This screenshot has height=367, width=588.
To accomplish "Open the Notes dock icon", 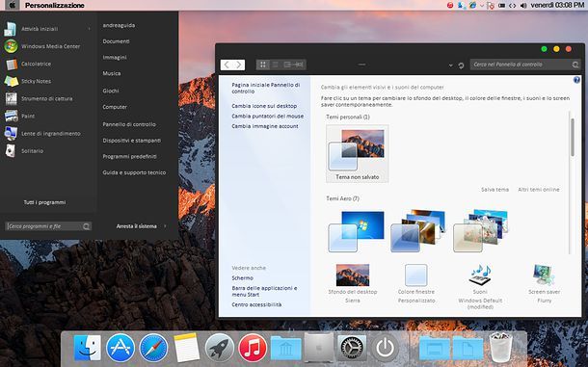I will point(187,348).
